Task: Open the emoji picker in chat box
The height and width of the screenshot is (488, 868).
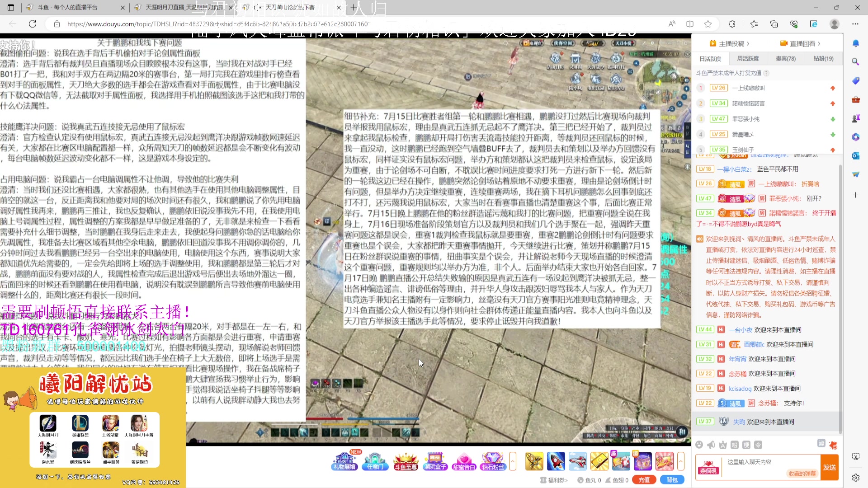Action: (x=699, y=445)
